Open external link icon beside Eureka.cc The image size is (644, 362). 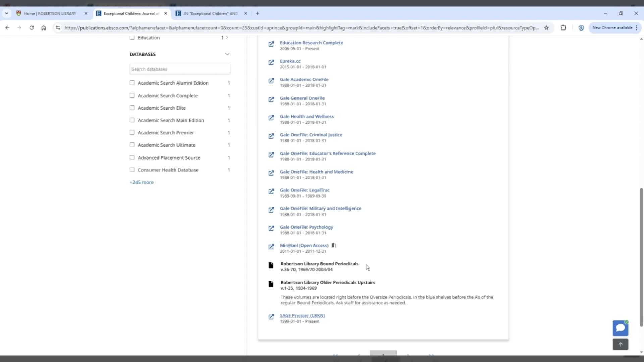(271, 62)
